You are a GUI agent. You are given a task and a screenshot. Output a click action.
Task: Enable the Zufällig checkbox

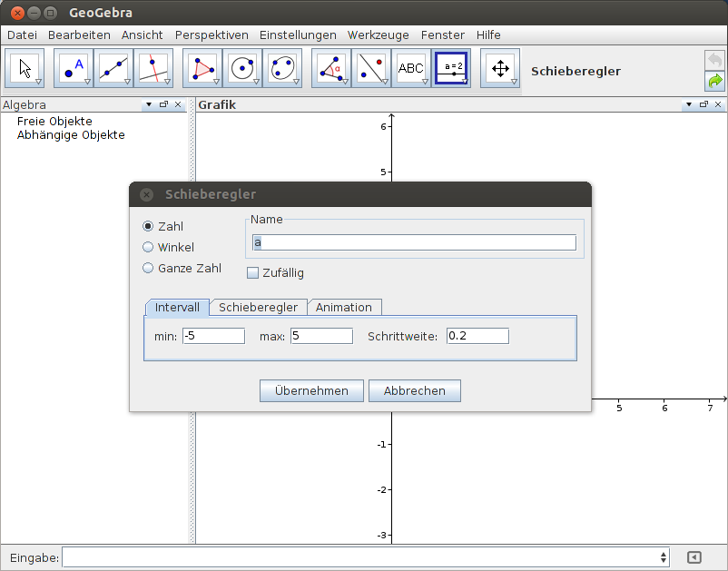[x=251, y=272]
